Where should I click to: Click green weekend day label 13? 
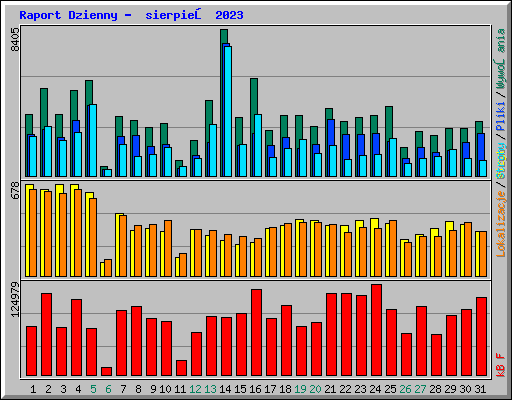coord(210,389)
